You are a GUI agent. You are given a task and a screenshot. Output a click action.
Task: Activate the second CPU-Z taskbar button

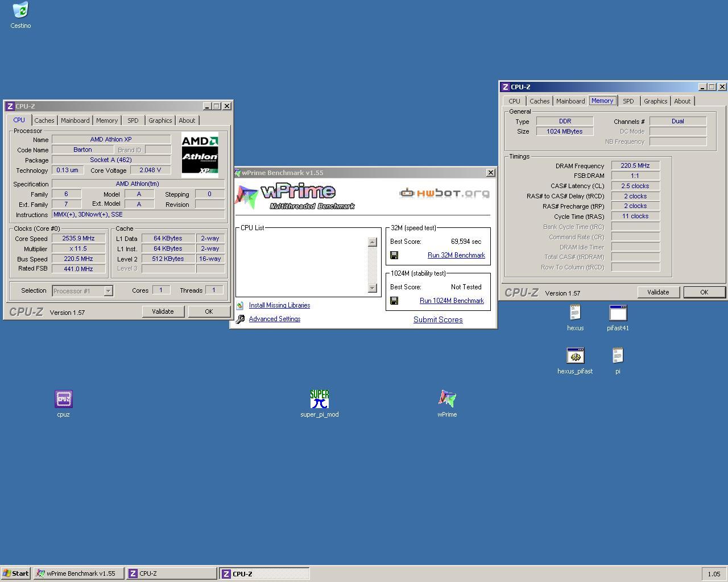(x=264, y=573)
